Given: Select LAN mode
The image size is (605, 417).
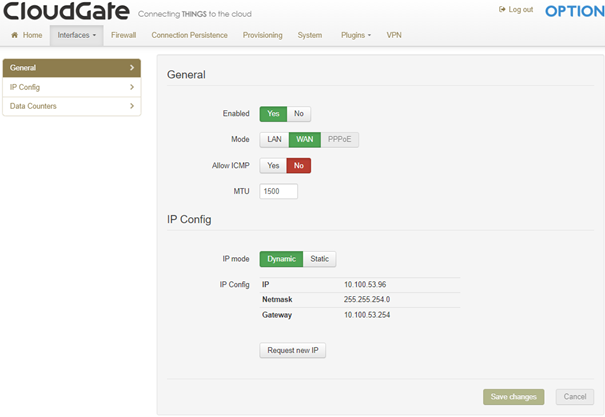Looking at the screenshot, I should pos(274,139).
